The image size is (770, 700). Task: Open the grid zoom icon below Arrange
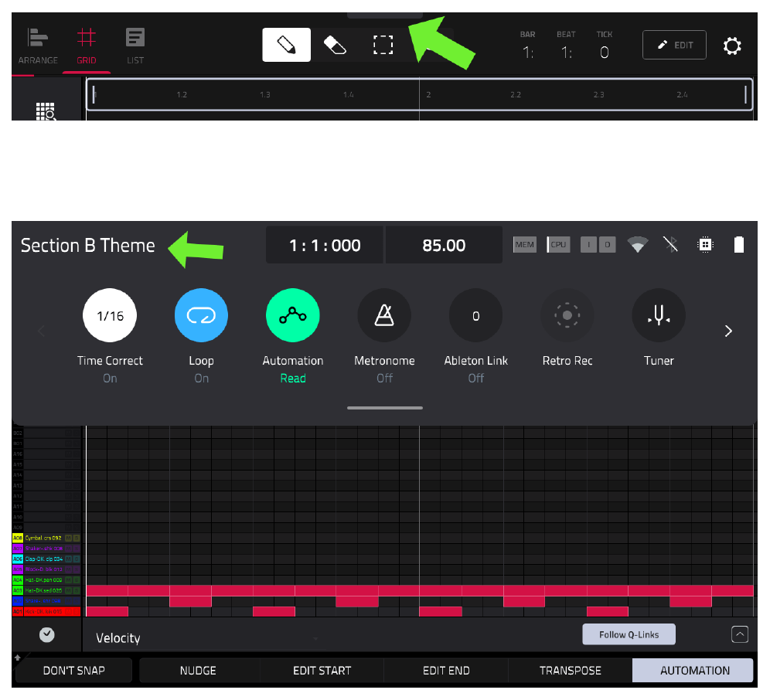pos(46,111)
